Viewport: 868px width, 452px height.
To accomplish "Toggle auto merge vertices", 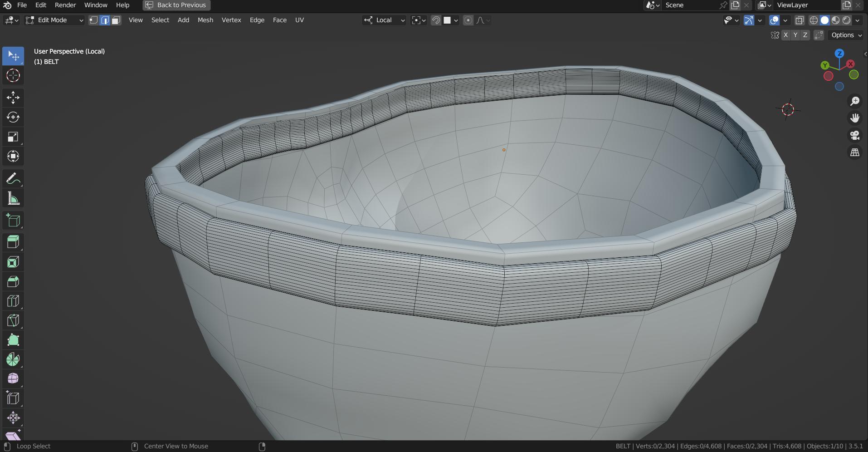I will 819,35.
